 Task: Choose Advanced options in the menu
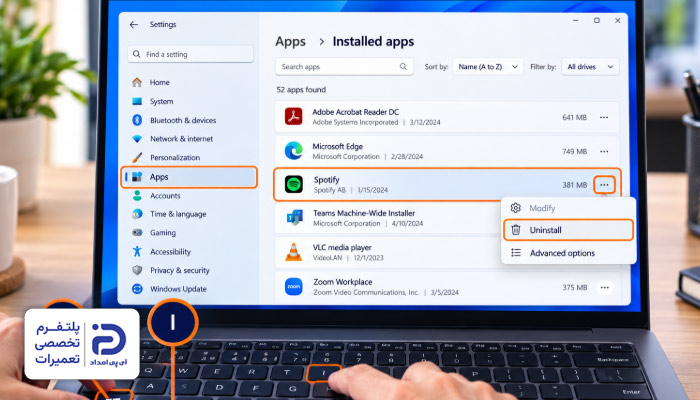568,253
